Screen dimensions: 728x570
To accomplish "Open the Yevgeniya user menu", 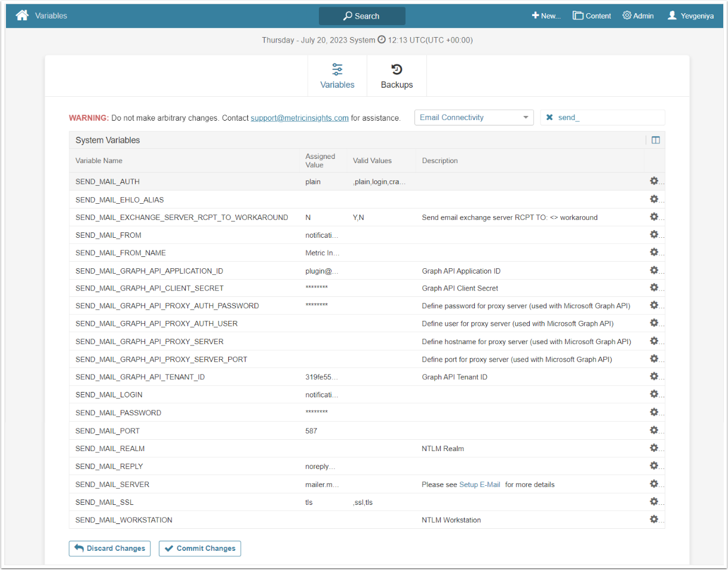I will [x=690, y=16].
